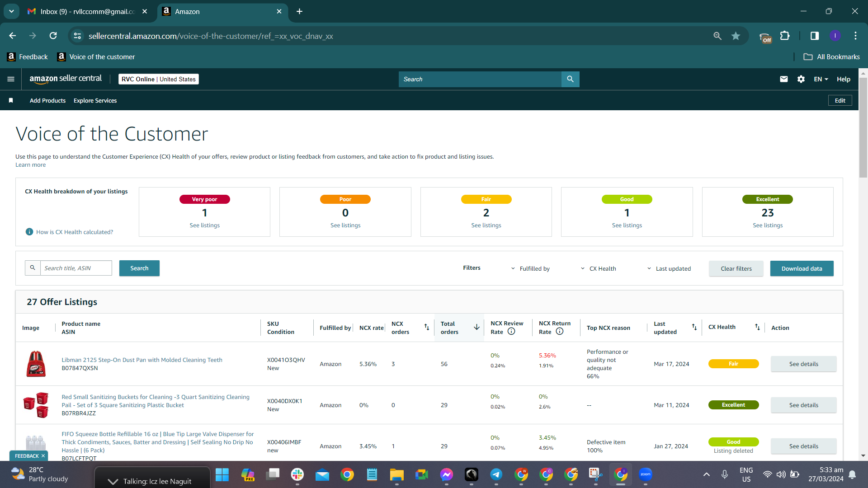Show hidden system tray icons
868x488 pixels.
point(707,474)
